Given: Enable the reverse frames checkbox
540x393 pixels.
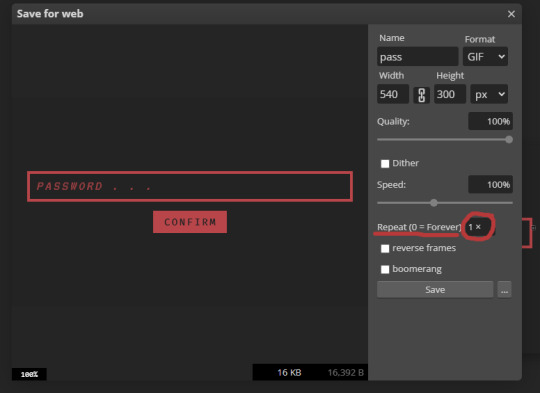Looking at the screenshot, I should pos(385,248).
